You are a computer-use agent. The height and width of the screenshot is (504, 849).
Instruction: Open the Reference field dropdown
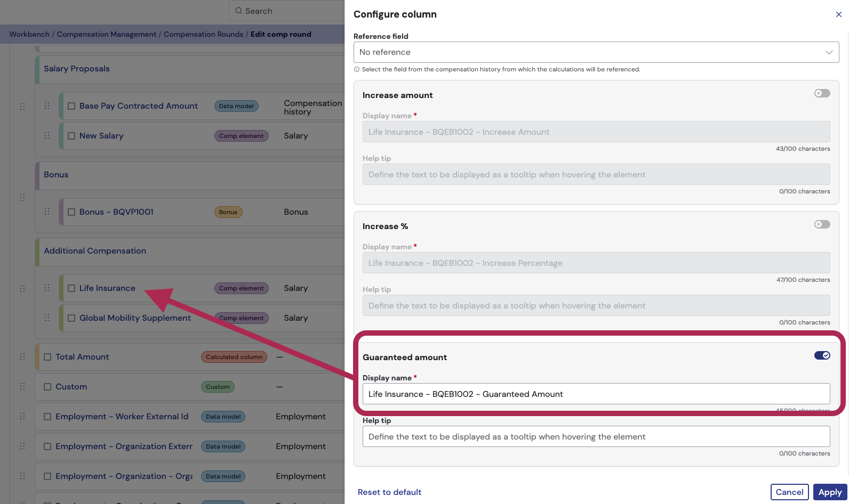tap(596, 52)
